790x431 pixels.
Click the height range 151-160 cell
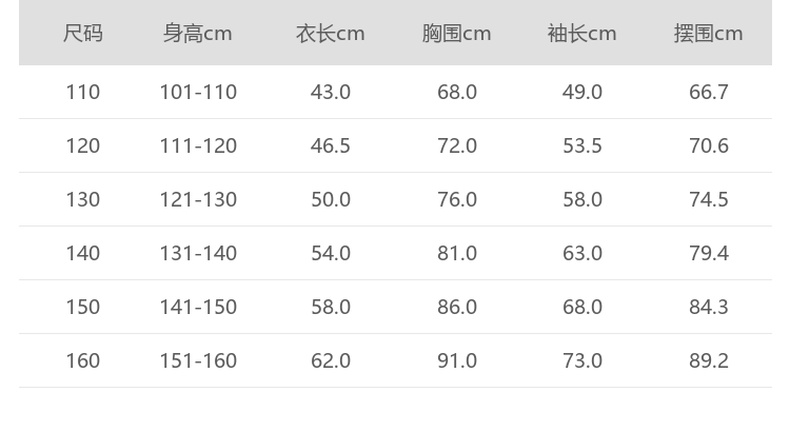click(x=198, y=361)
